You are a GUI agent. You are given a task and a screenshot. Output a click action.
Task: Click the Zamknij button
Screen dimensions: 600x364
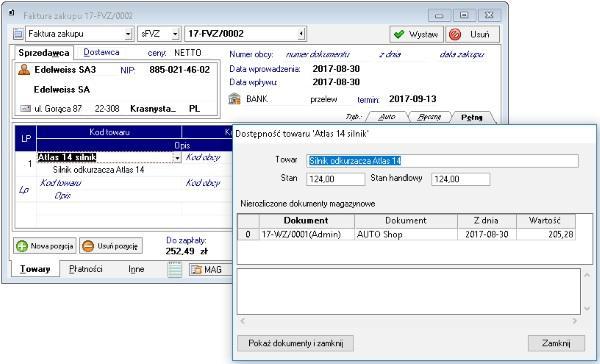556,343
